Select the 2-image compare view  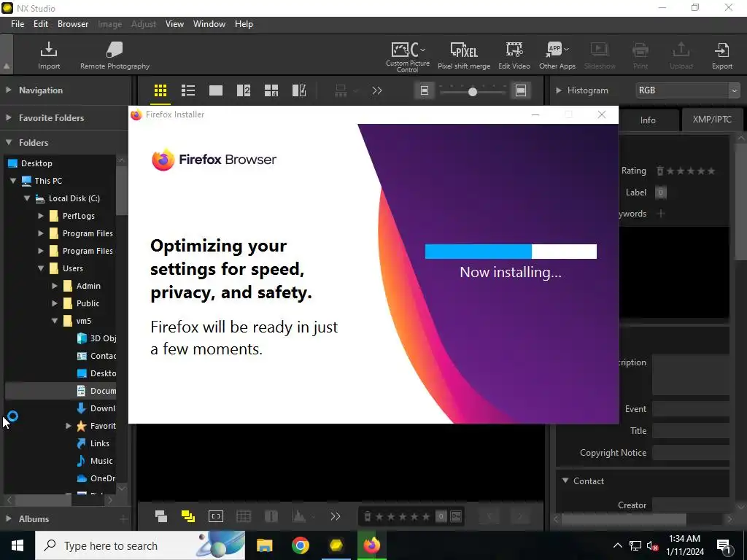pyautogui.click(x=244, y=90)
